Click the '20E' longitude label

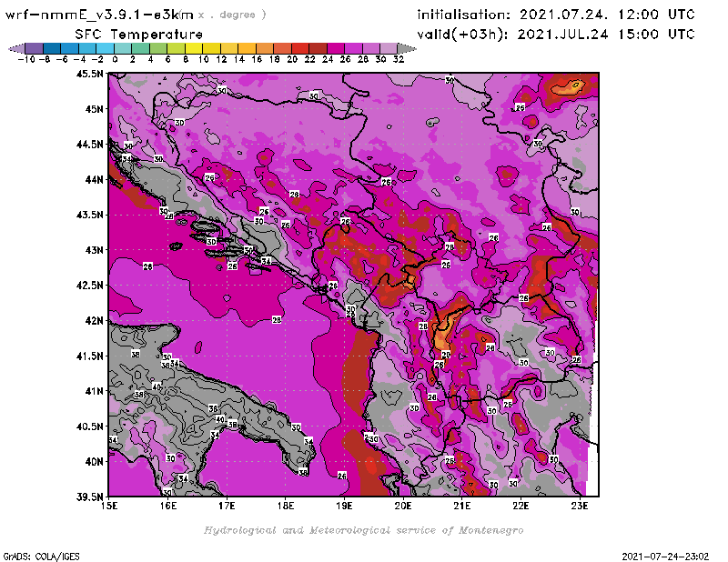[403, 506]
